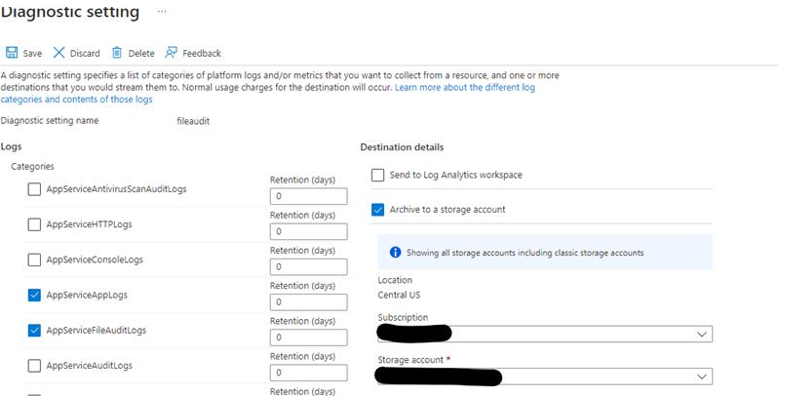Edit retention days for AppServiceHTTPLogs

click(x=308, y=231)
